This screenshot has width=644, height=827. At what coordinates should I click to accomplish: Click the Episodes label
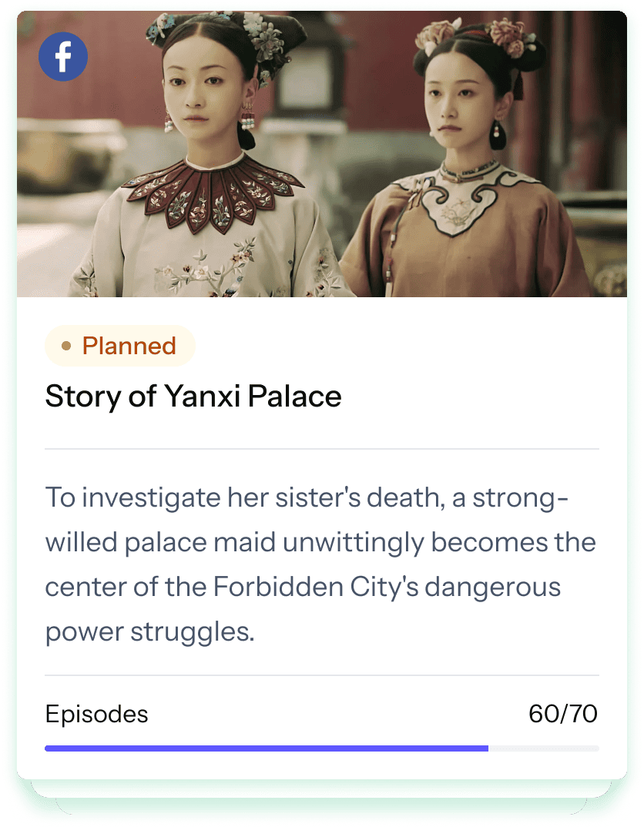coord(96,714)
